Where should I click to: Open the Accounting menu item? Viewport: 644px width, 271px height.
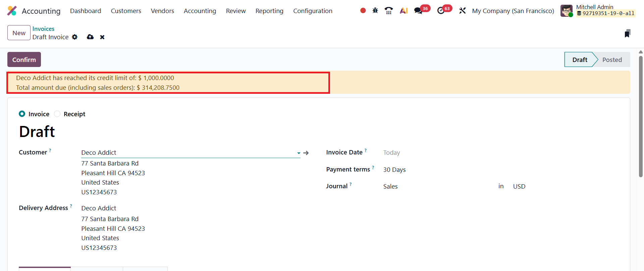[x=200, y=11]
